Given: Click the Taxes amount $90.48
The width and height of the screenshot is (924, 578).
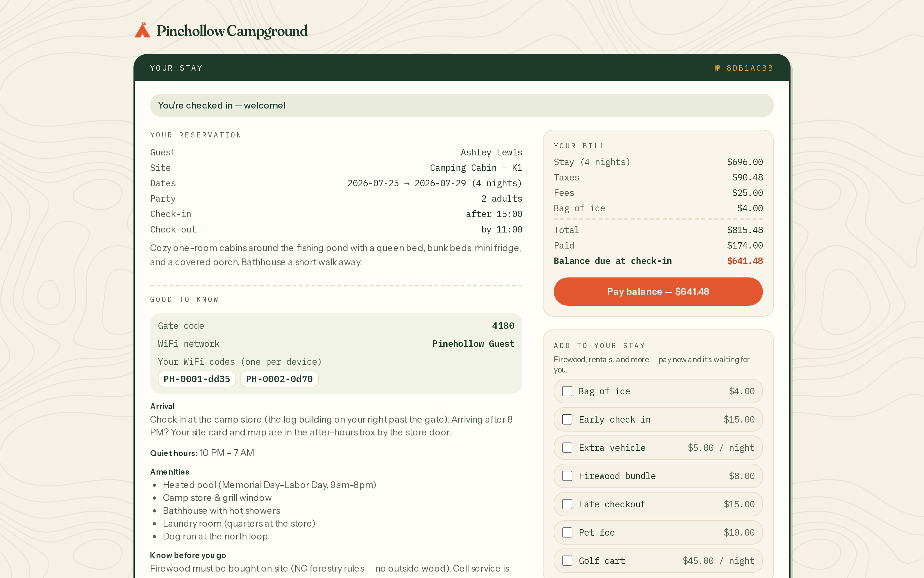Looking at the screenshot, I should pyautogui.click(x=747, y=177).
